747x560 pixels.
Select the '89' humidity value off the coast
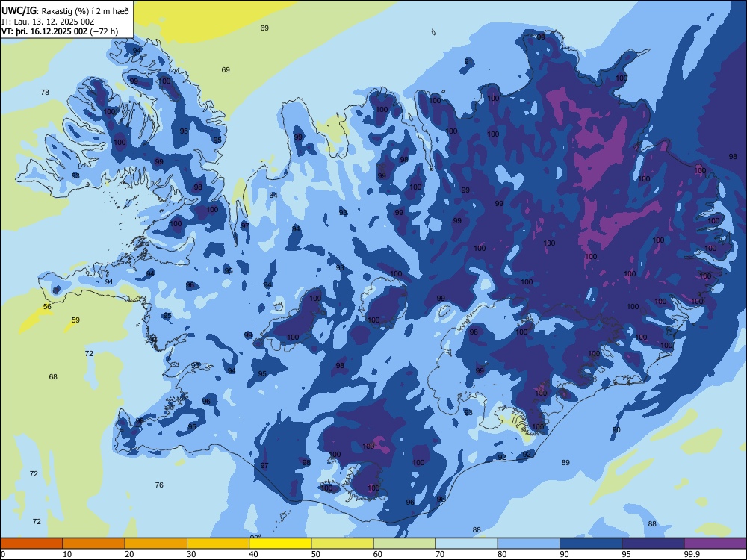pyautogui.click(x=565, y=462)
